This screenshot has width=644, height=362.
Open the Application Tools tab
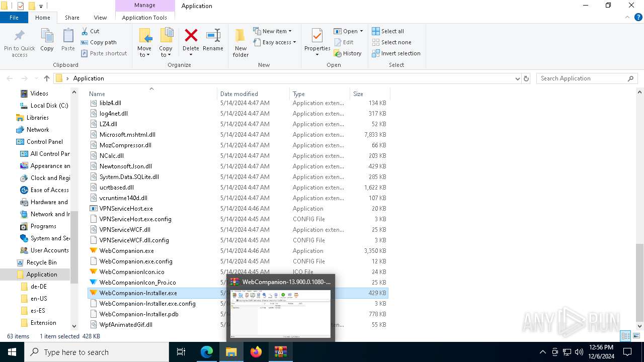point(144,18)
